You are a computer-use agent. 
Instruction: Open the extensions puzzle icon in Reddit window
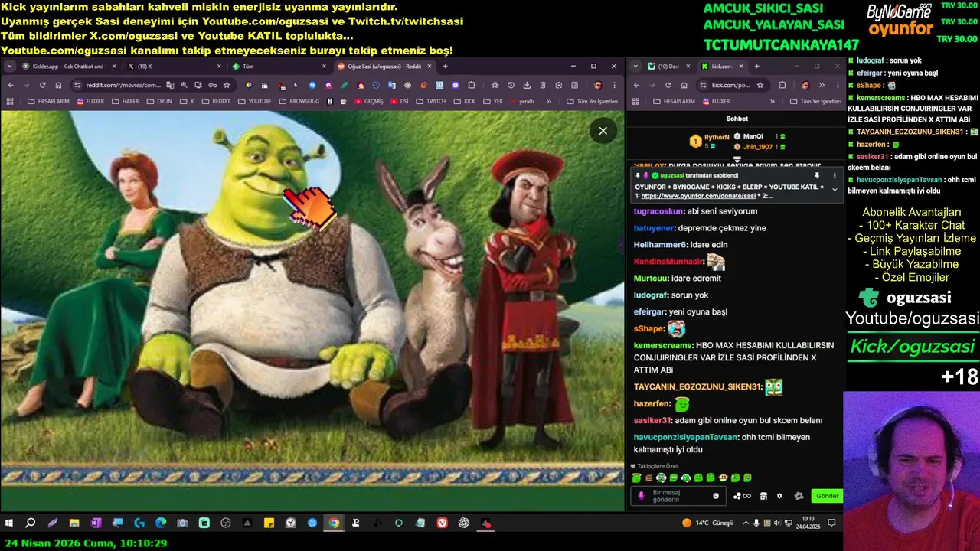(472, 85)
